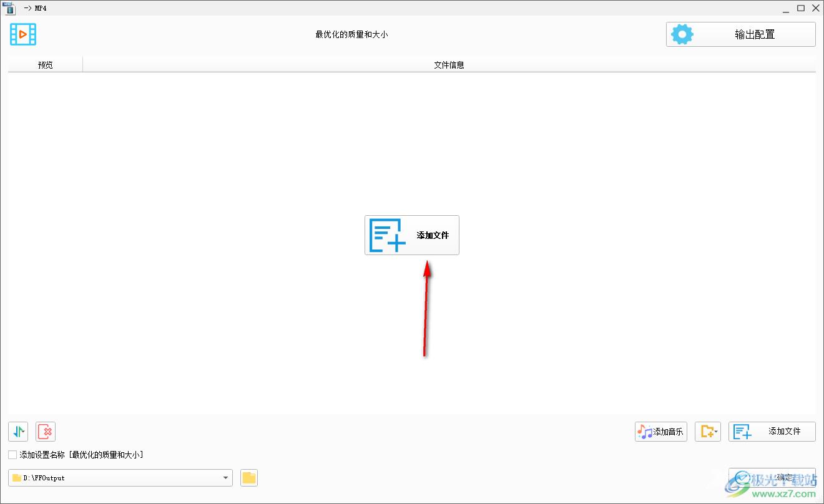Maximize the MP4 window

801,8
